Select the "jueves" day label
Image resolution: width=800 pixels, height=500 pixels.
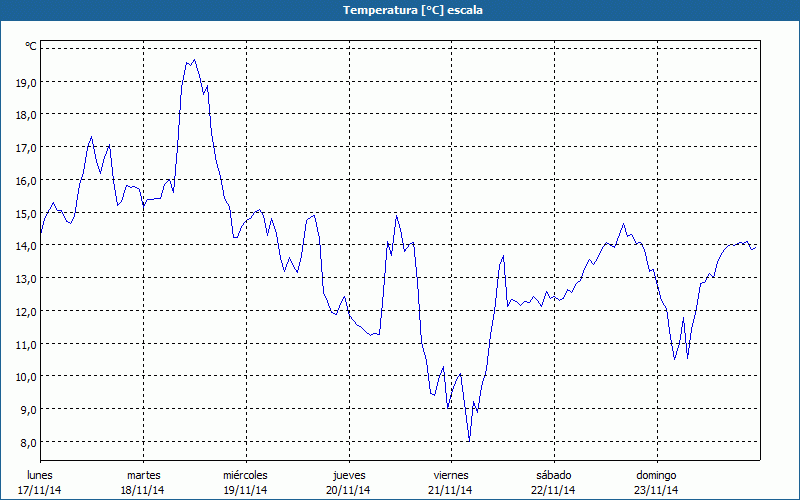click(x=348, y=475)
